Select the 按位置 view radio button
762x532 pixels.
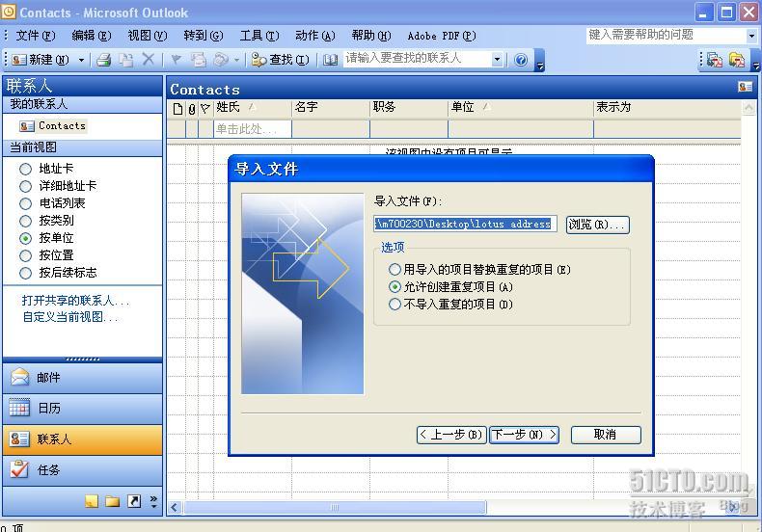[25, 255]
